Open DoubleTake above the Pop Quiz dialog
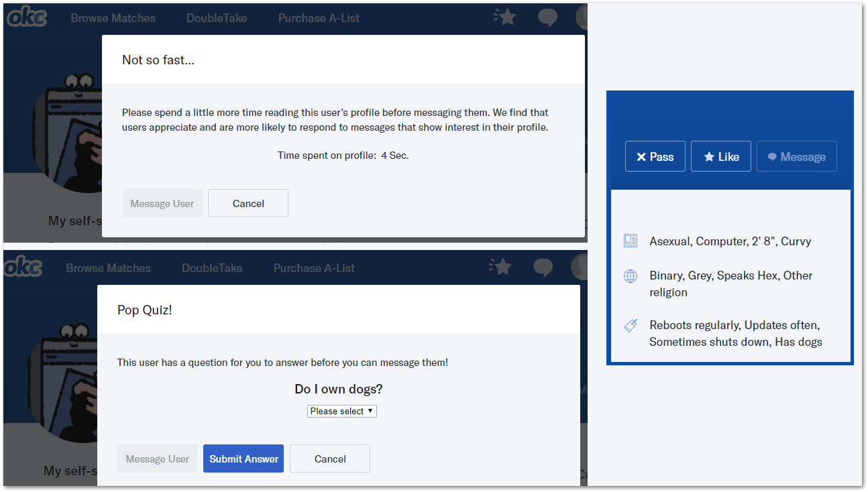The height and width of the screenshot is (492, 868). [x=211, y=268]
